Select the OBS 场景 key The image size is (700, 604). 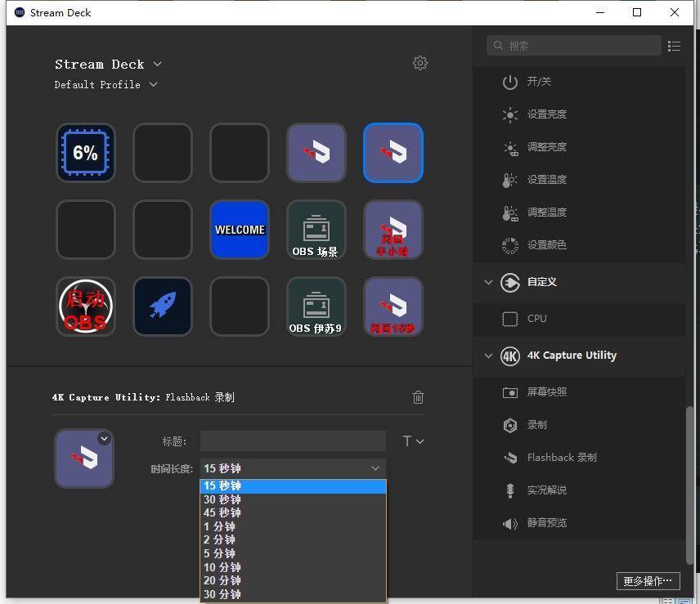316,230
